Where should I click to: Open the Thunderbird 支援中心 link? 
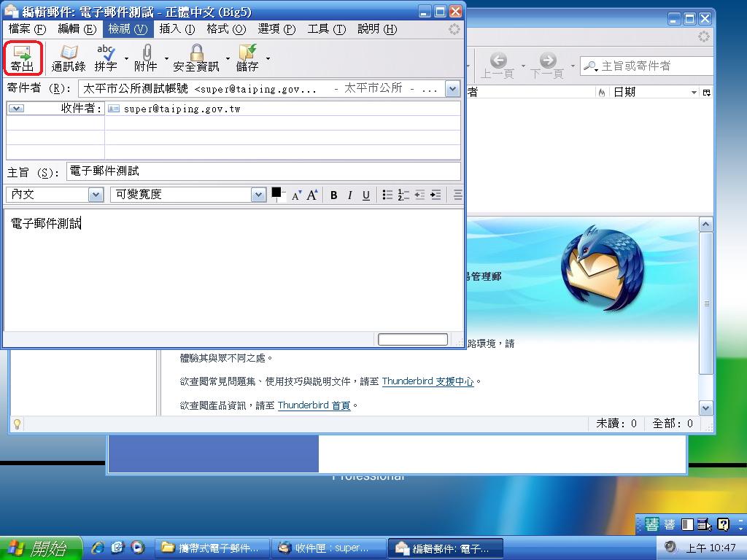pos(427,381)
